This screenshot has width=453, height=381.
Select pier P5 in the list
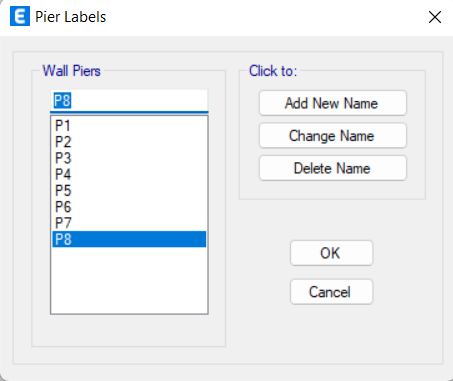[129, 191]
